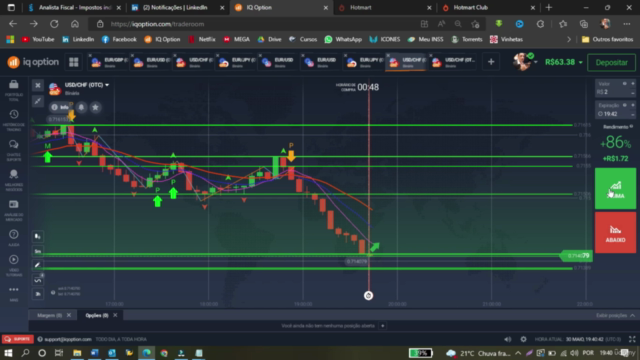
Task: Close the Opções (0) tab
Action: click(115, 315)
